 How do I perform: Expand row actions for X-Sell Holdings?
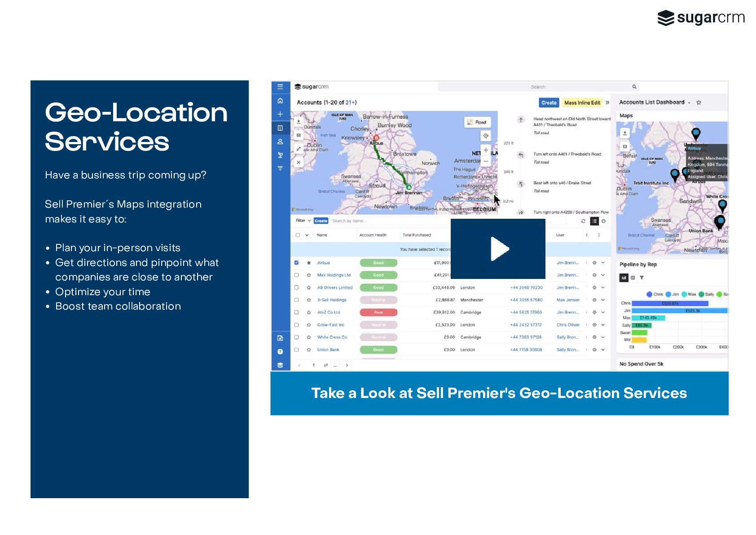coord(603,300)
